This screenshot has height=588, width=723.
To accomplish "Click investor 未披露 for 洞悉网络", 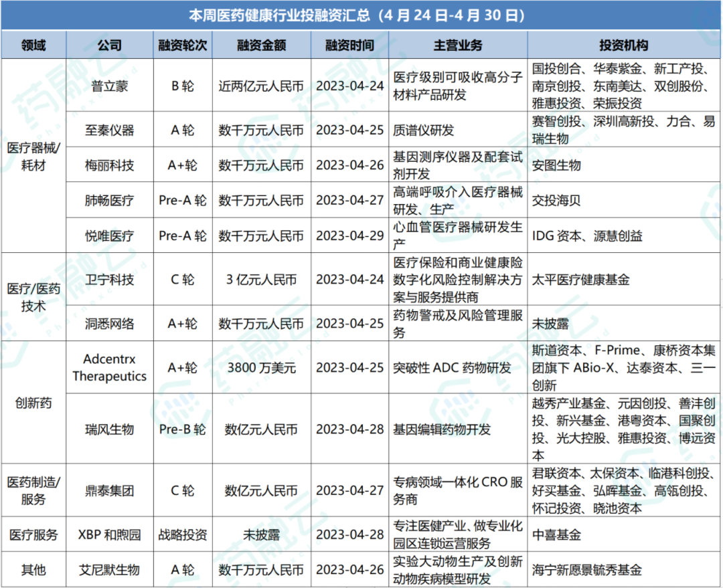I will click(x=624, y=324).
